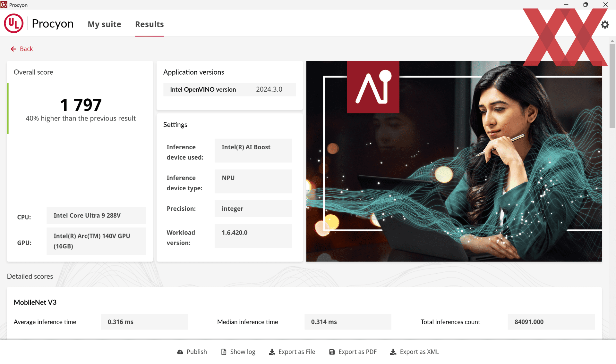
Task: Click the Application versions heading
Action: tap(193, 72)
